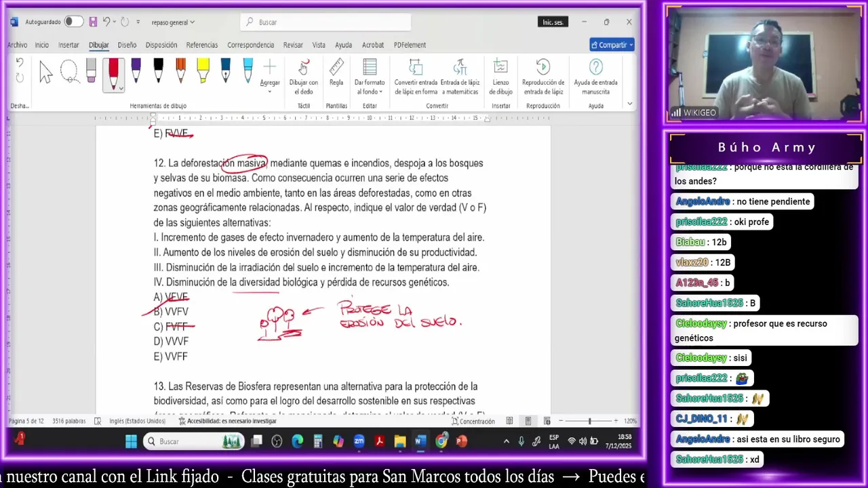Open the Disposición tab

(161, 45)
